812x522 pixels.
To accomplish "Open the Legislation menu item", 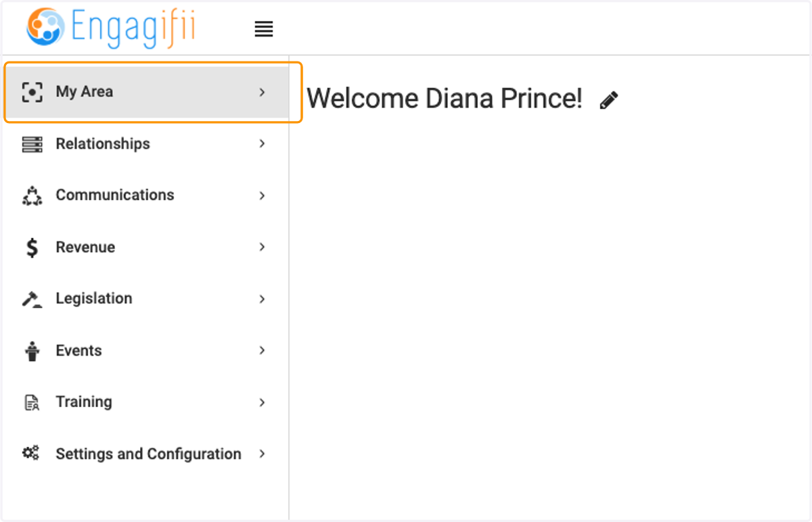I will pos(145,299).
